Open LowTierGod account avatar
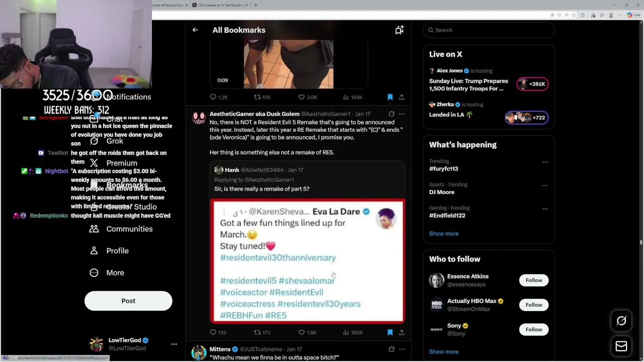This screenshot has width=644, height=362. point(96,344)
